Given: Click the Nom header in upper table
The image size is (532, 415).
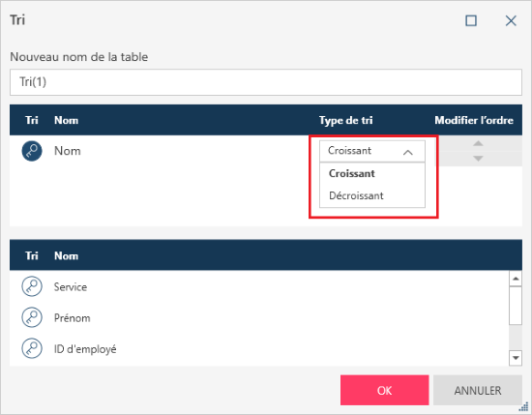Looking at the screenshot, I should pos(66,120).
